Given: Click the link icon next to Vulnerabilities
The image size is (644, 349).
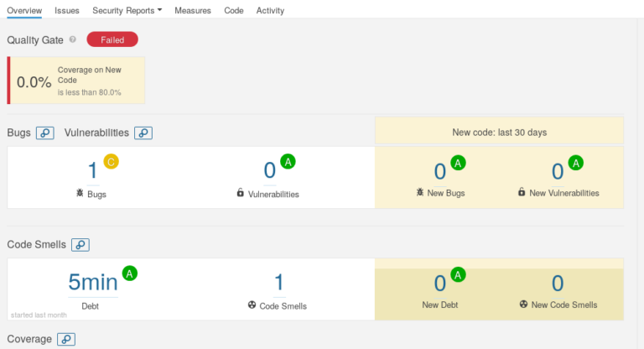Looking at the screenshot, I should click(x=143, y=133).
